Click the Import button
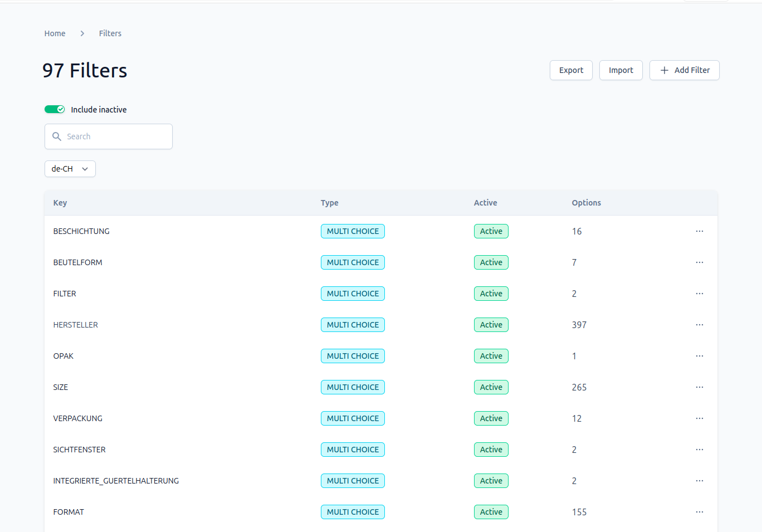The width and height of the screenshot is (762, 532). tap(621, 70)
